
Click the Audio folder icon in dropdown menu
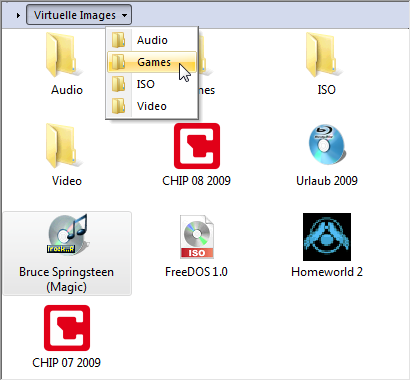(119, 40)
